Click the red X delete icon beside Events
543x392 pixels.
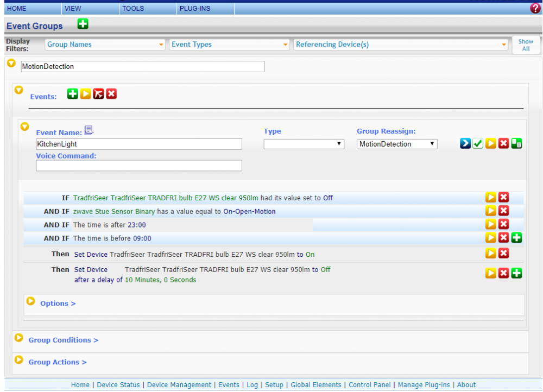coord(111,94)
